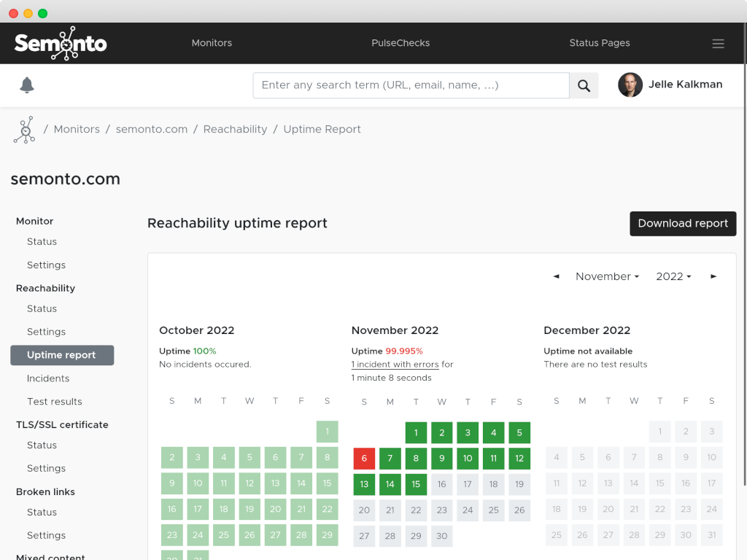747x560 pixels.
Task: Open the Monitors navigation tab
Action: [212, 43]
